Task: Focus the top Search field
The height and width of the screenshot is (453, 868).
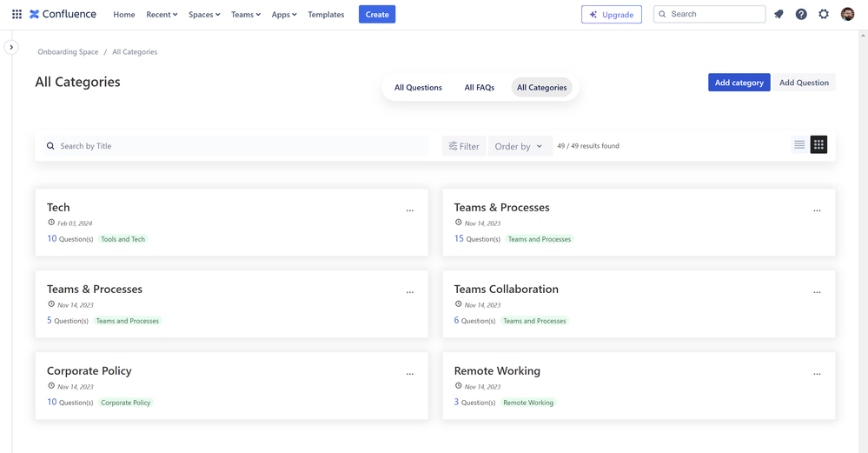Action: (710, 15)
